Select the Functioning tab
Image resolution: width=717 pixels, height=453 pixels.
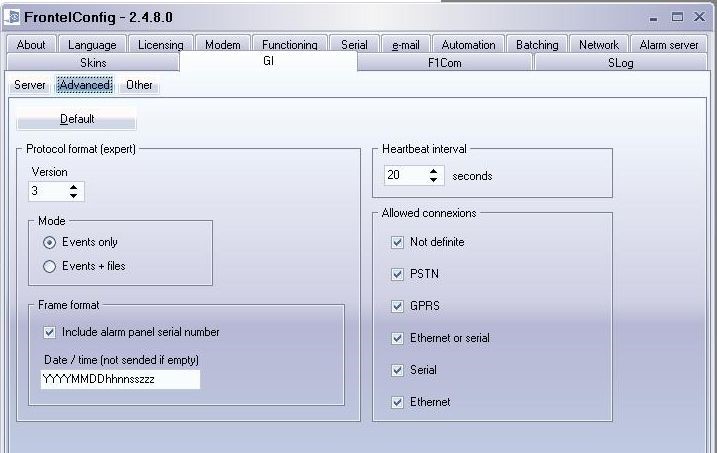coord(289,45)
